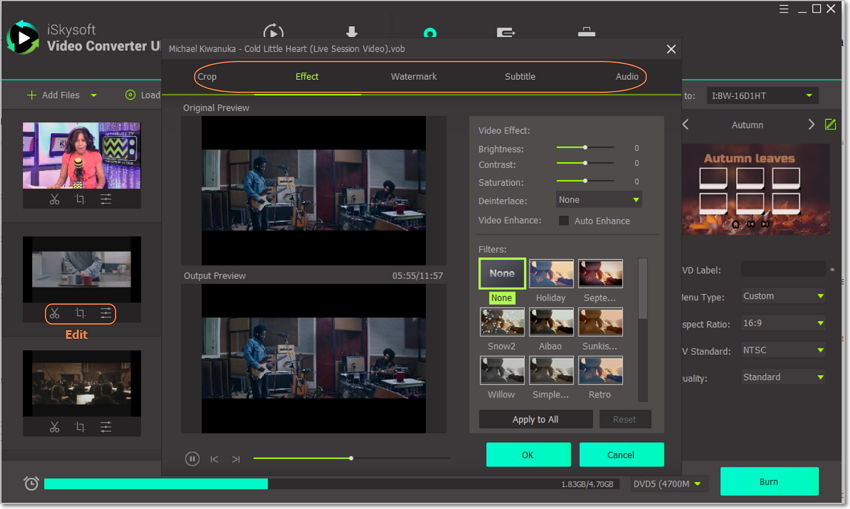Click scissors trim icon under the third video
This screenshot has width=850, height=509.
(x=55, y=427)
